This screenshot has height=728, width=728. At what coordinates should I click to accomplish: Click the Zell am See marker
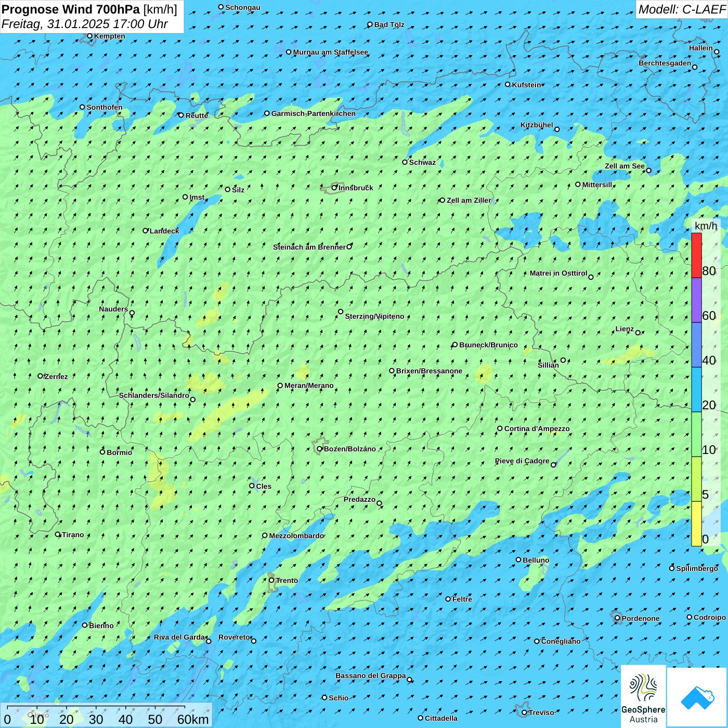[x=648, y=170]
